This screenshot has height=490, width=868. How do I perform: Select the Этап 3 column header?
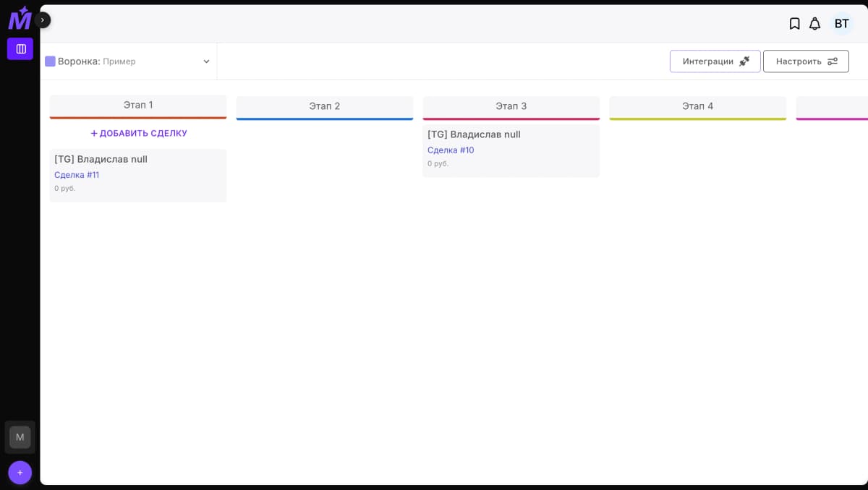(x=511, y=106)
